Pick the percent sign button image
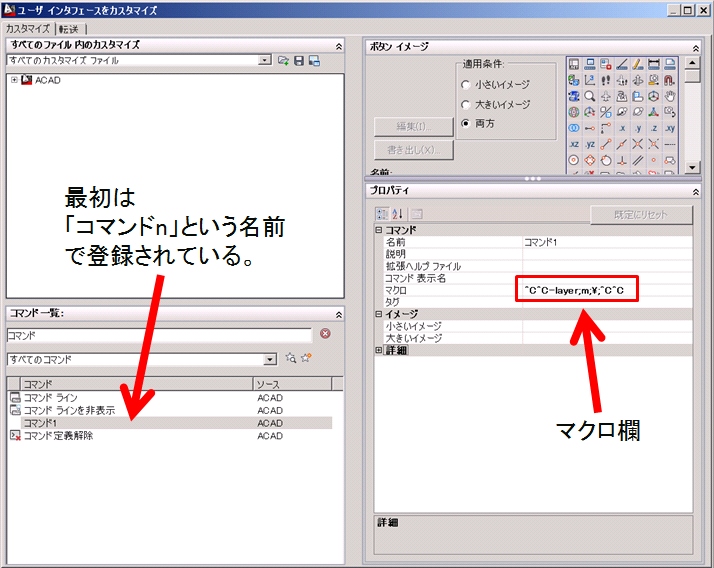Viewport: 714px width, 568px height. (x=606, y=112)
